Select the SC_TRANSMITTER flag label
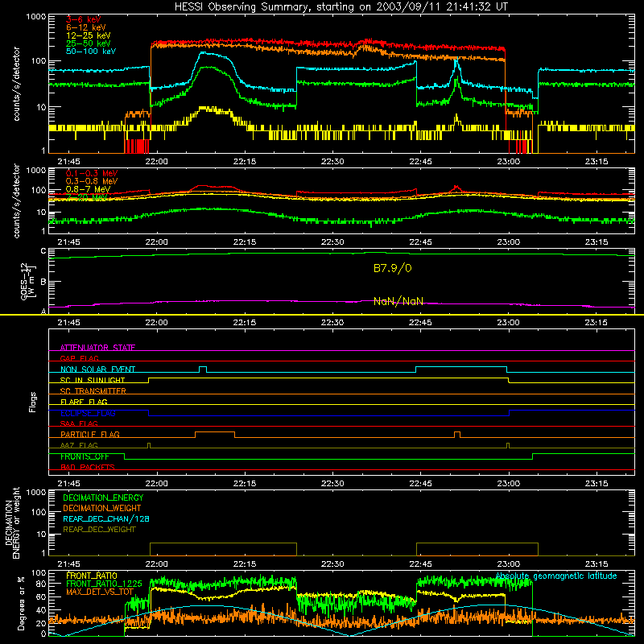The image size is (644, 644). (93, 391)
